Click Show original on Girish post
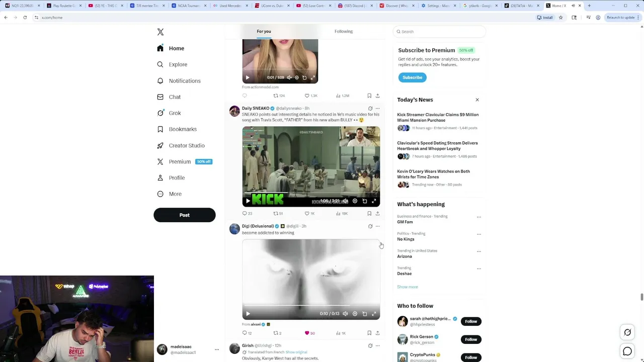644x362 pixels. pos(296,352)
